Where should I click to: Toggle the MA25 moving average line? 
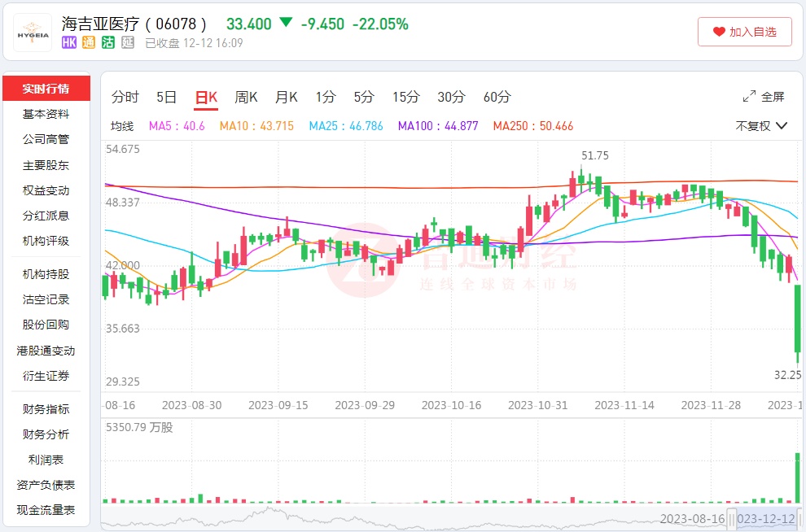345,126
